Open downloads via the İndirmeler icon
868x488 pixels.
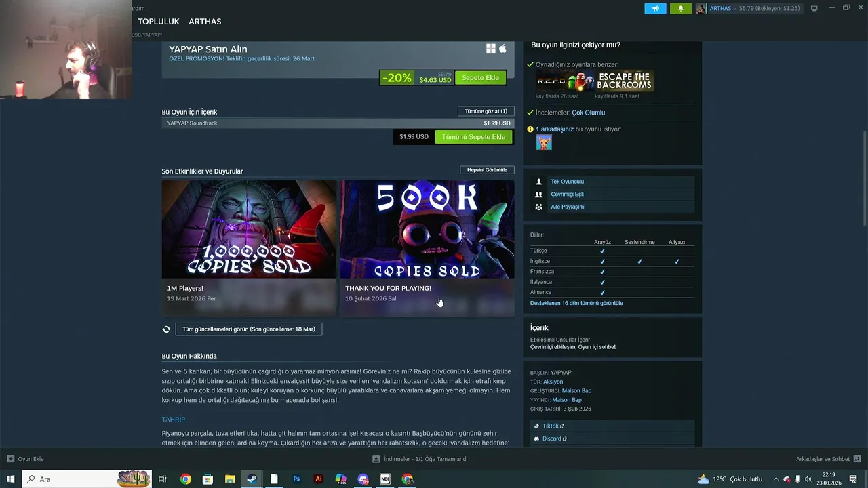[x=376, y=459]
